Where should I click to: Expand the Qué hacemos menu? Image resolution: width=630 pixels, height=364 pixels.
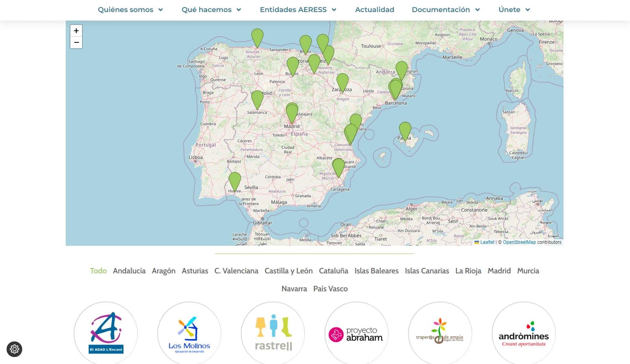[212, 10]
